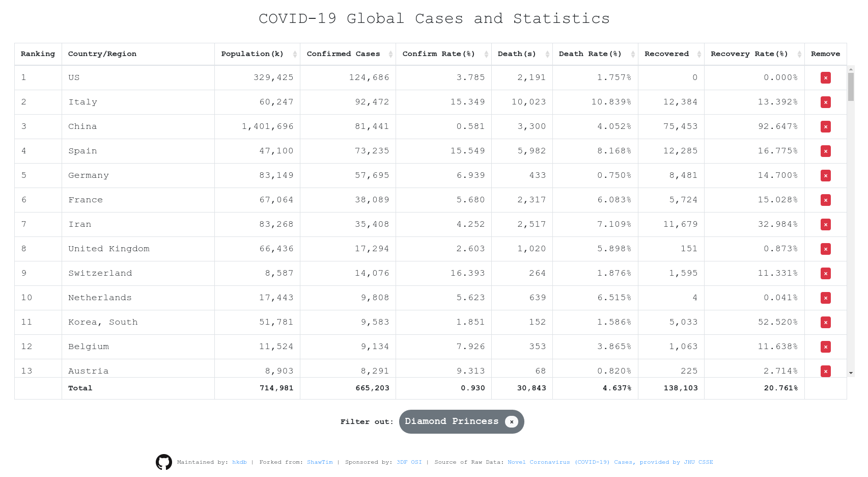Open the GitHub logo link

click(164, 462)
